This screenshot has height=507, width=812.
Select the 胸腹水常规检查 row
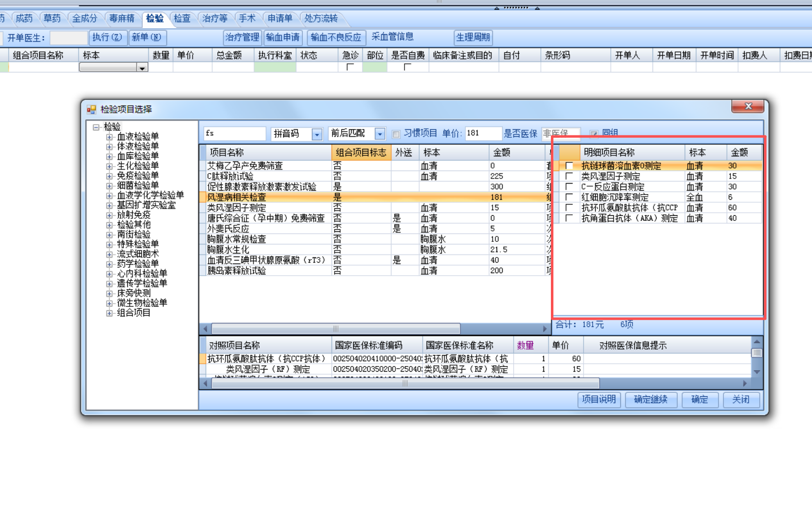pos(375,239)
